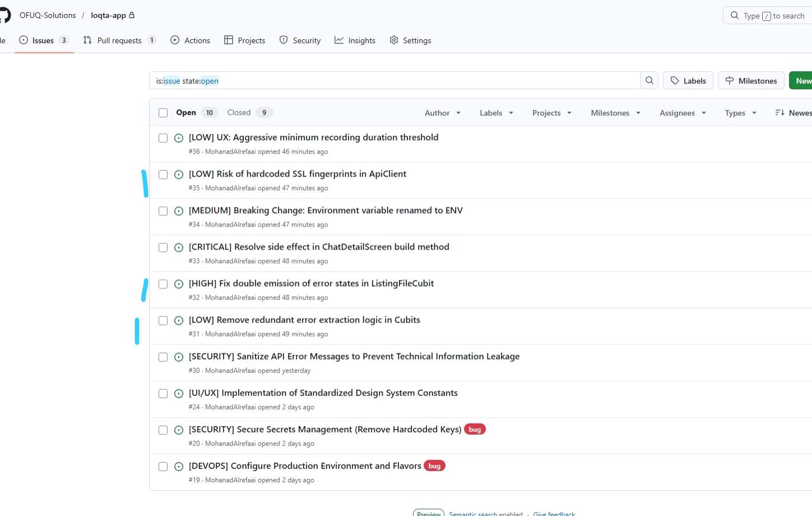
Task: Click the search magnifier button beside filter box
Action: (x=649, y=81)
